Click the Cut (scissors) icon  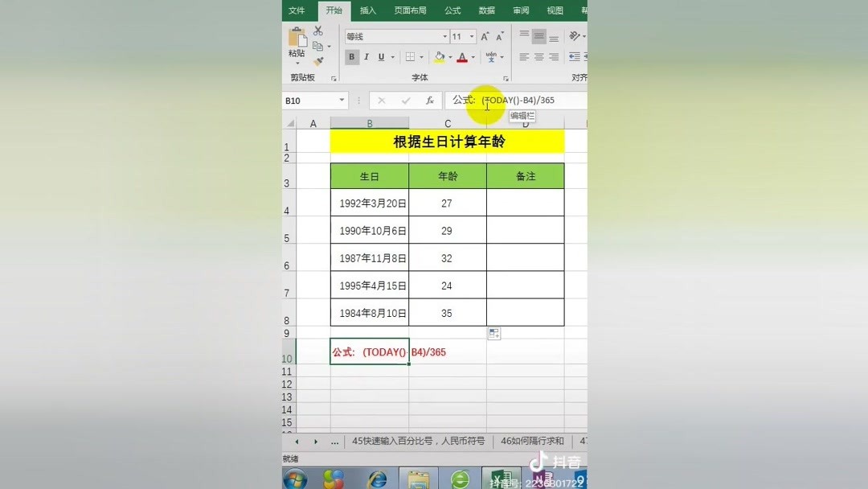click(x=317, y=30)
